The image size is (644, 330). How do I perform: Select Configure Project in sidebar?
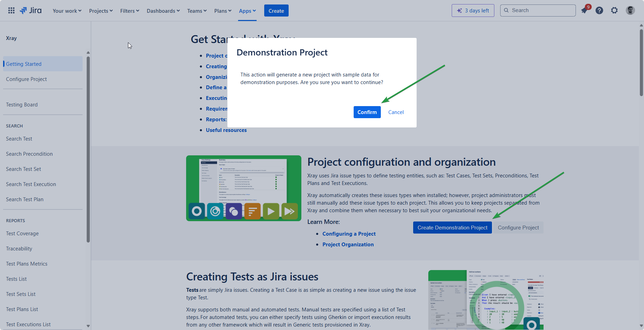(x=43, y=79)
